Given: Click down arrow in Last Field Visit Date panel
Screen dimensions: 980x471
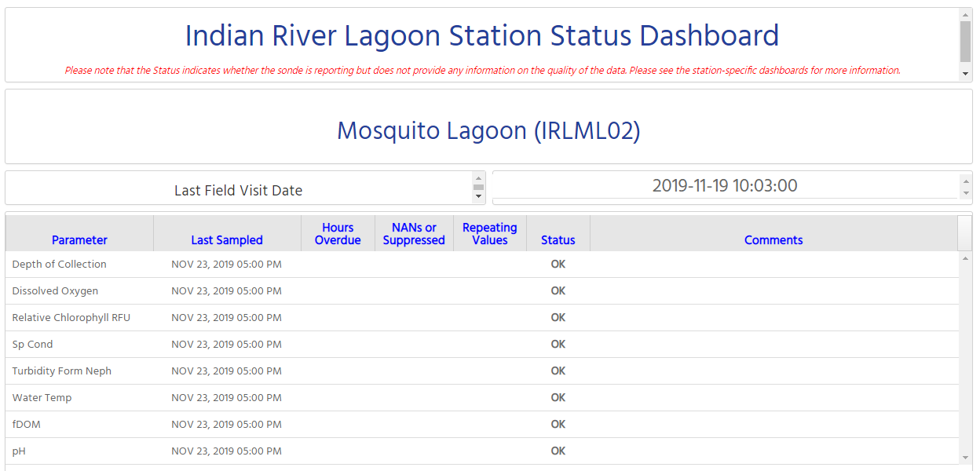Looking at the screenshot, I should tap(478, 196).
